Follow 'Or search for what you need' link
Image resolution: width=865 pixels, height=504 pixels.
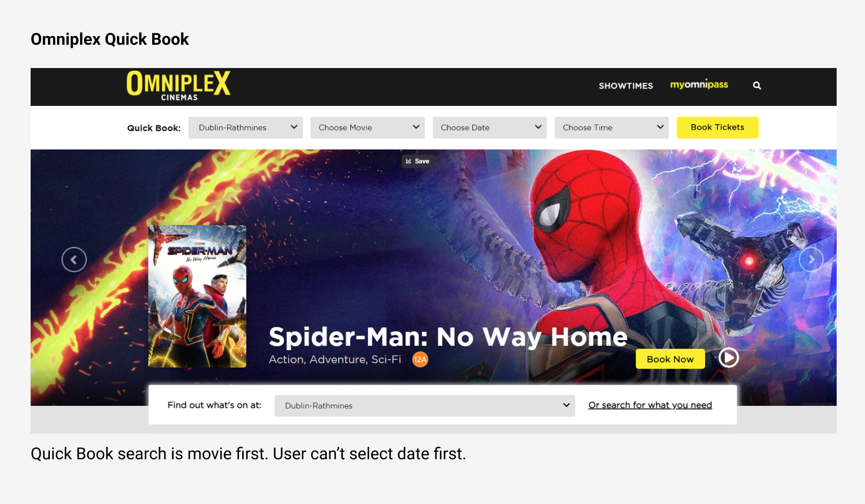click(x=650, y=405)
